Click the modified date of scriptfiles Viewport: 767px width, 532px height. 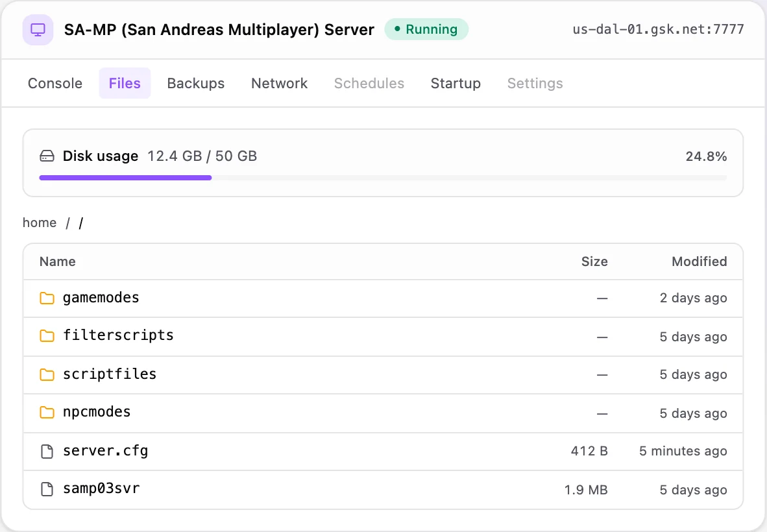point(693,375)
